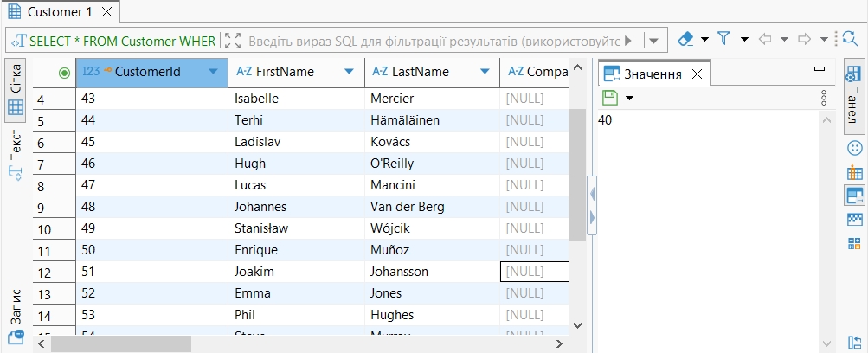Switch to Сітка grid view

click(16, 90)
